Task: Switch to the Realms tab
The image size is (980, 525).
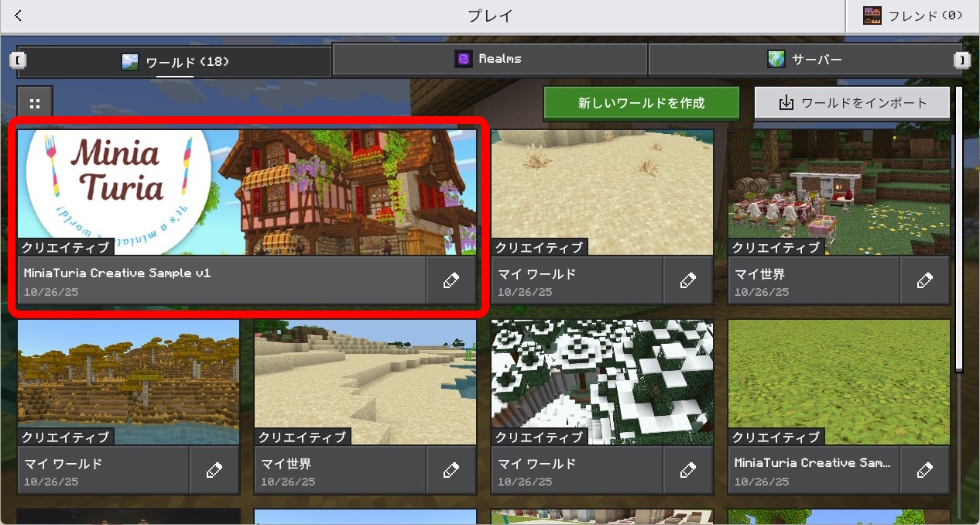Action: pos(489,58)
